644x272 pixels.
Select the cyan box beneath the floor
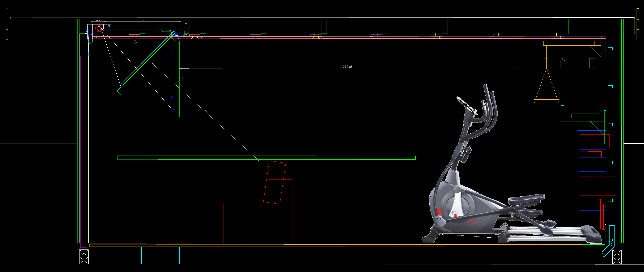click(x=160, y=255)
